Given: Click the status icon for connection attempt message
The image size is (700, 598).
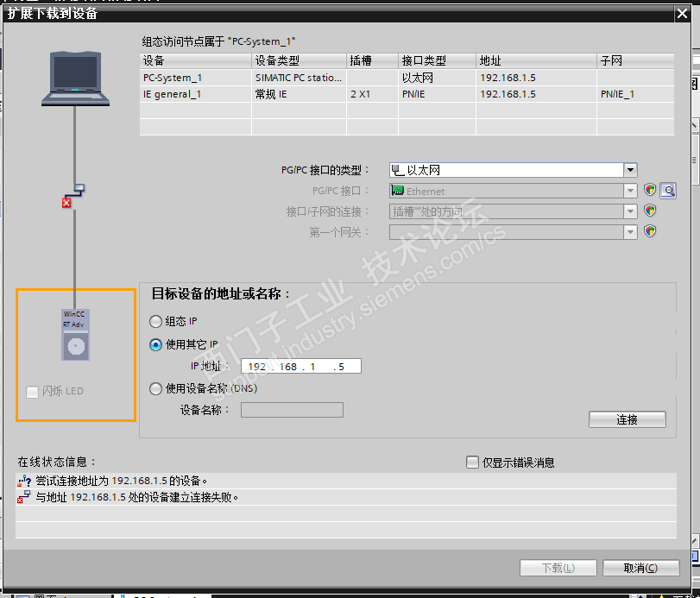Looking at the screenshot, I should [x=24, y=482].
